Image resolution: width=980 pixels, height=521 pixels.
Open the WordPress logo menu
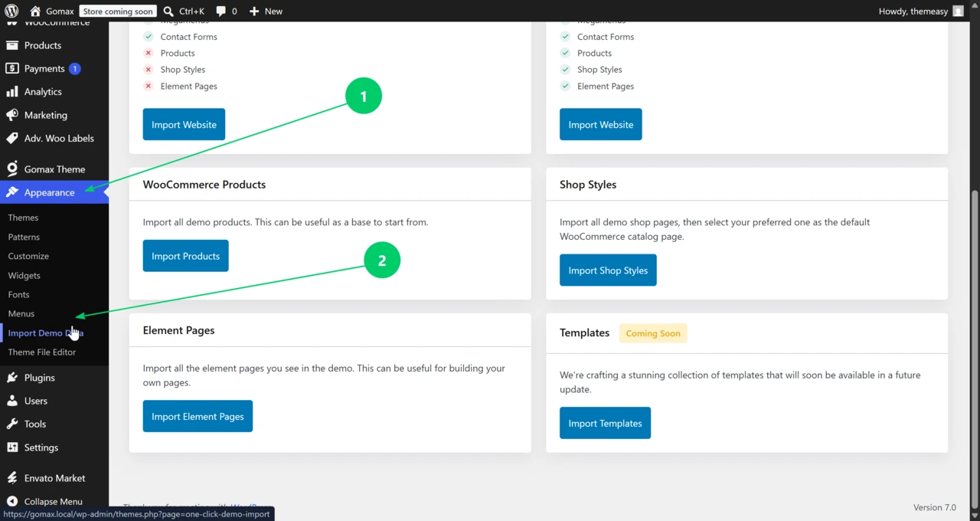pos(11,11)
